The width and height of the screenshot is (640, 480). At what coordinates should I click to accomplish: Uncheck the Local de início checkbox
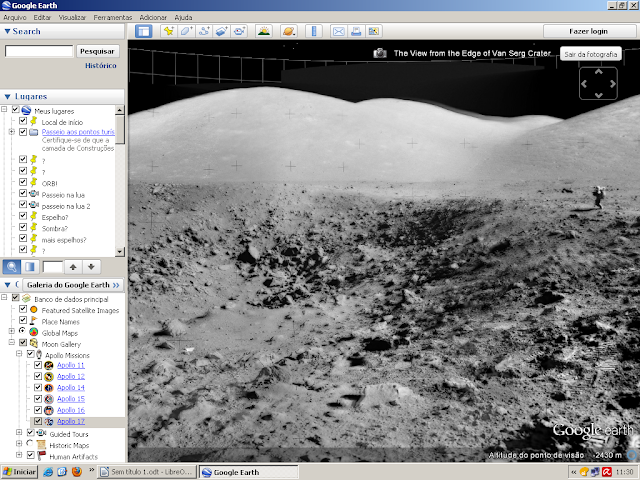click(23, 121)
